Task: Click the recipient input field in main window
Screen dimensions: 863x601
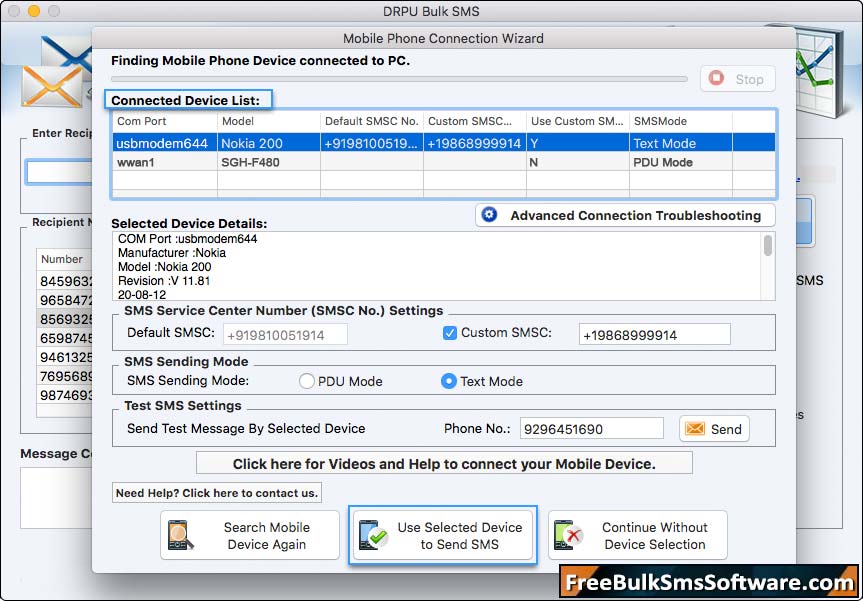Action: [59, 172]
